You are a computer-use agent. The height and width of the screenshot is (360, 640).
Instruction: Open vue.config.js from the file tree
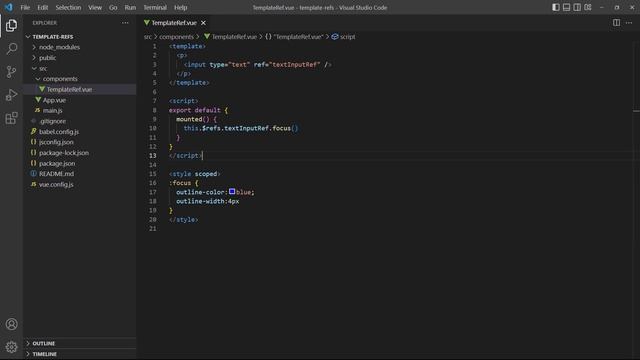coord(80,184)
